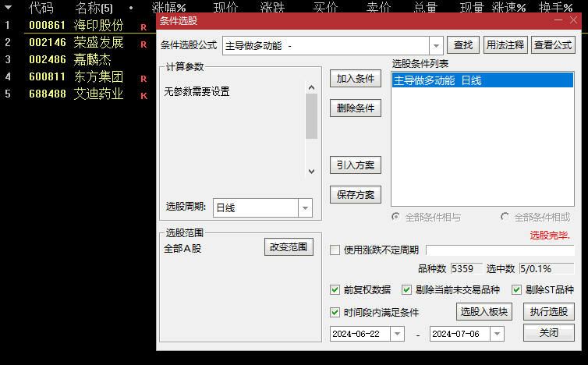Uncheck 前复权数据 checkbox
Viewport: 588px width, 365px height.
point(335,289)
